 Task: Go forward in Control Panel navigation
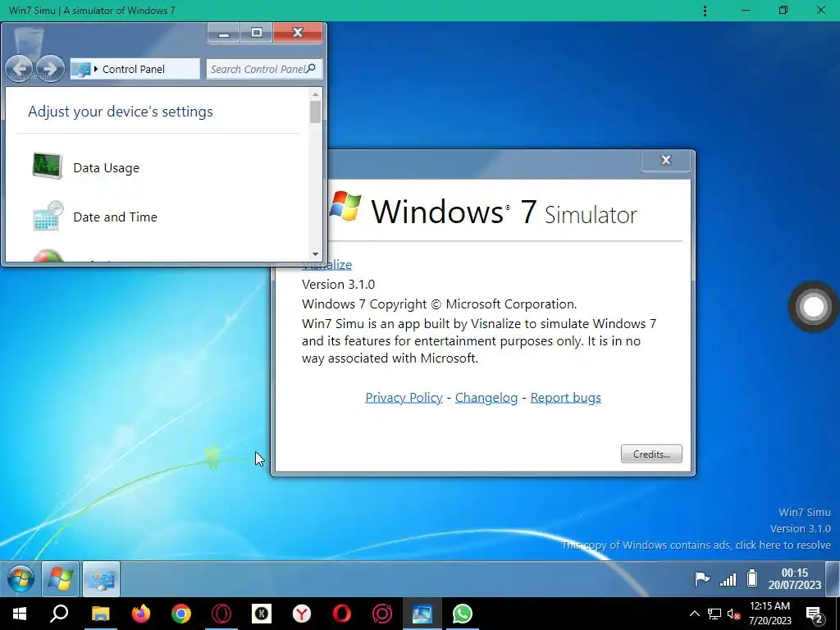(x=50, y=69)
